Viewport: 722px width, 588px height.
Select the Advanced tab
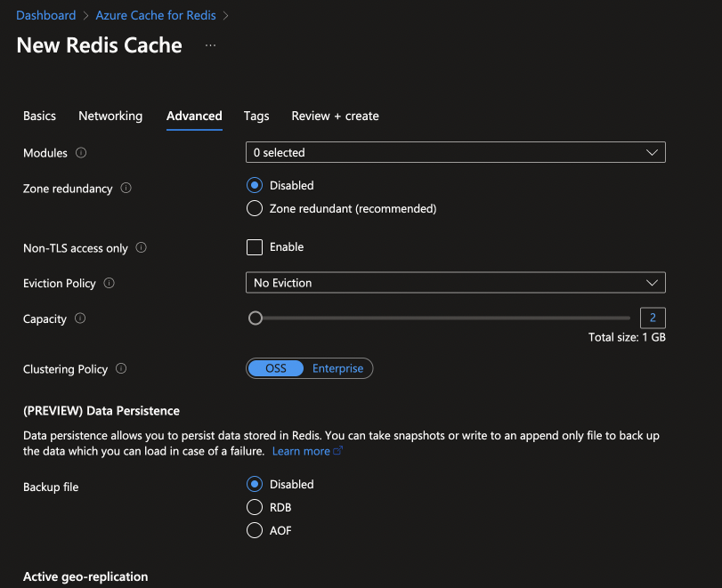pyautogui.click(x=194, y=116)
